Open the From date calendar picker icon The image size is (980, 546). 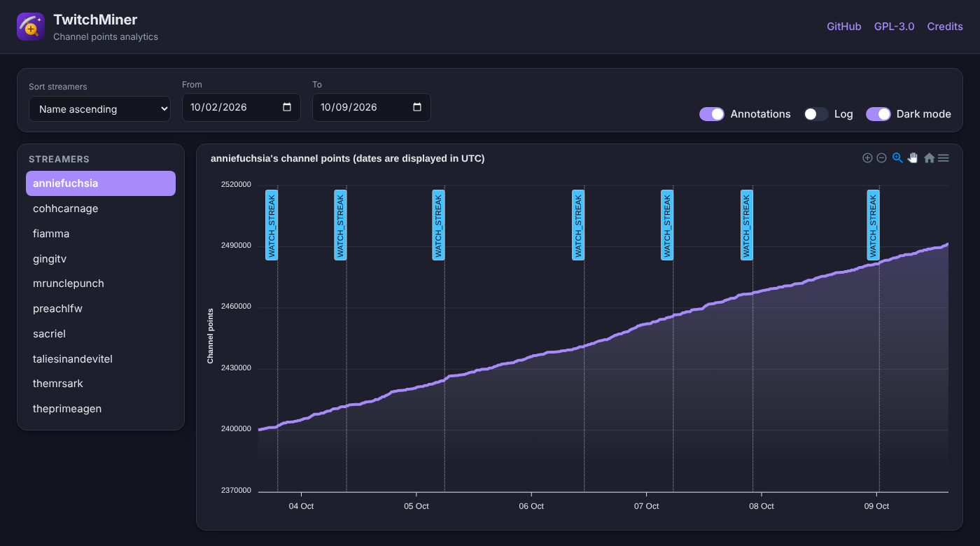tap(287, 107)
